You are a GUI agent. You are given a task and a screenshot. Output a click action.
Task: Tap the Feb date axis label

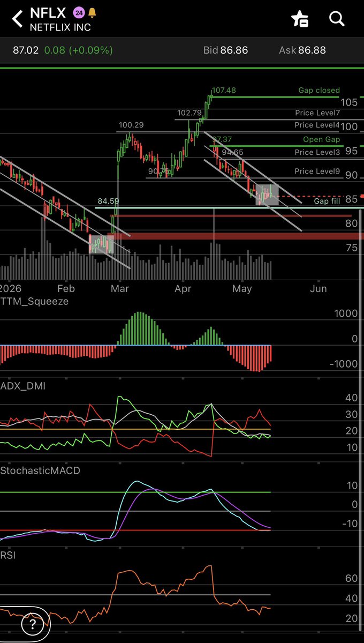[x=65, y=288]
